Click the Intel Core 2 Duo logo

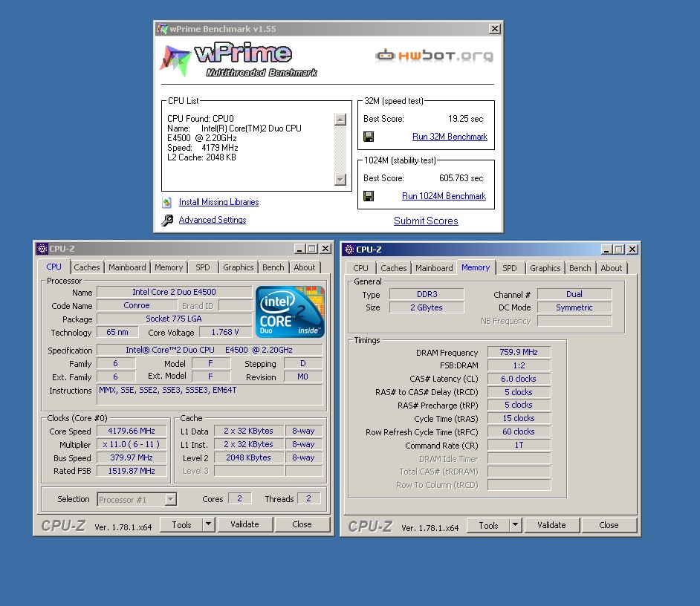click(290, 311)
